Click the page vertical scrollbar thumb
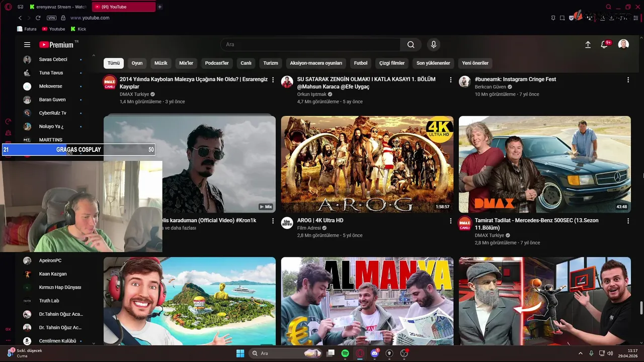Screen dimensions: 644x362 tap(641, 307)
